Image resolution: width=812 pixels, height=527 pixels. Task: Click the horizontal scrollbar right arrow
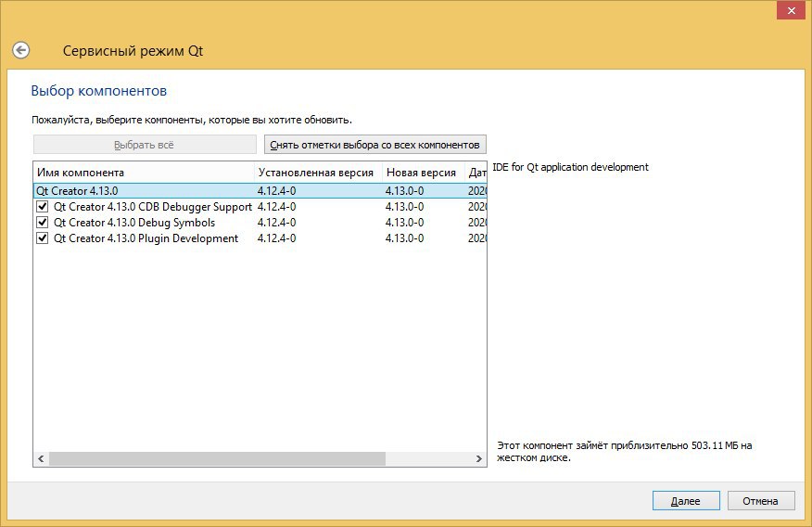[479, 458]
